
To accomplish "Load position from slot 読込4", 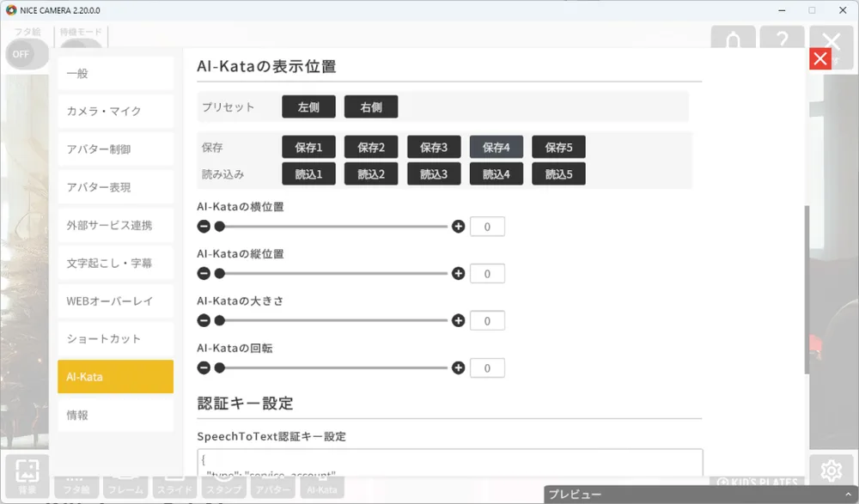I will [496, 173].
